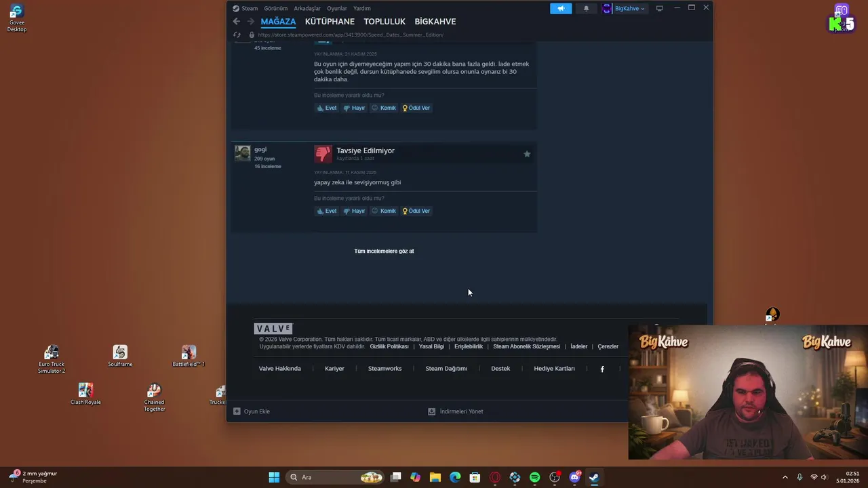
Task: Open the notifications bell
Action: click(x=587, y=8)
